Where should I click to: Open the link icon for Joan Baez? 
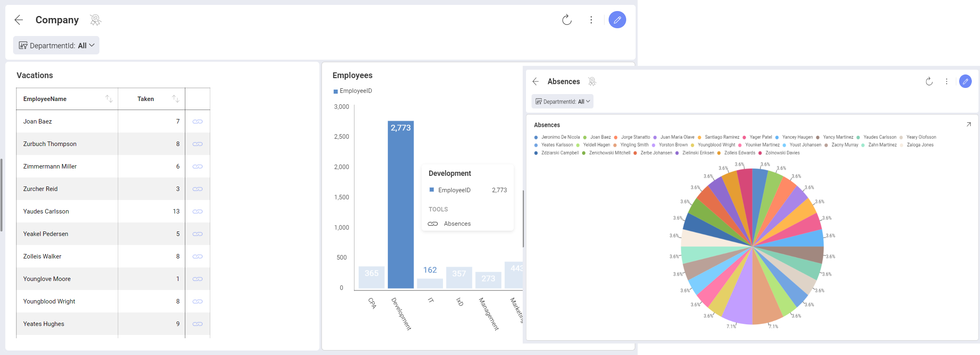(198, 121)
